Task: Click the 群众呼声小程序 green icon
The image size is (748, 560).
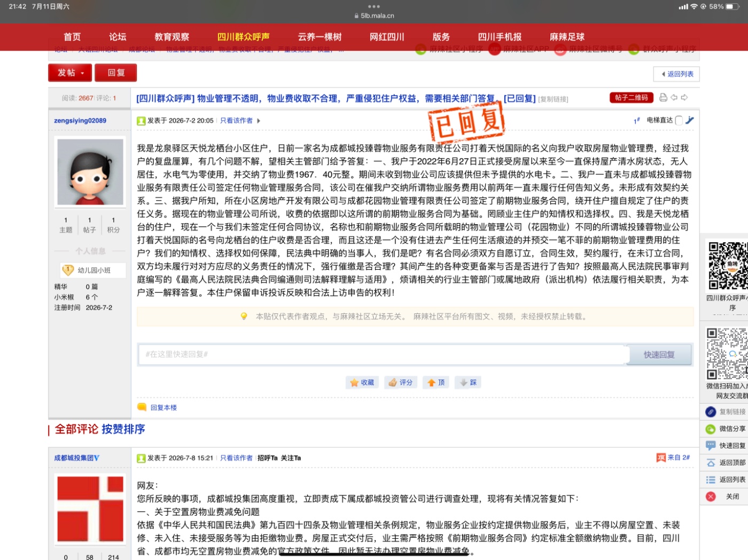Action: 634,49
